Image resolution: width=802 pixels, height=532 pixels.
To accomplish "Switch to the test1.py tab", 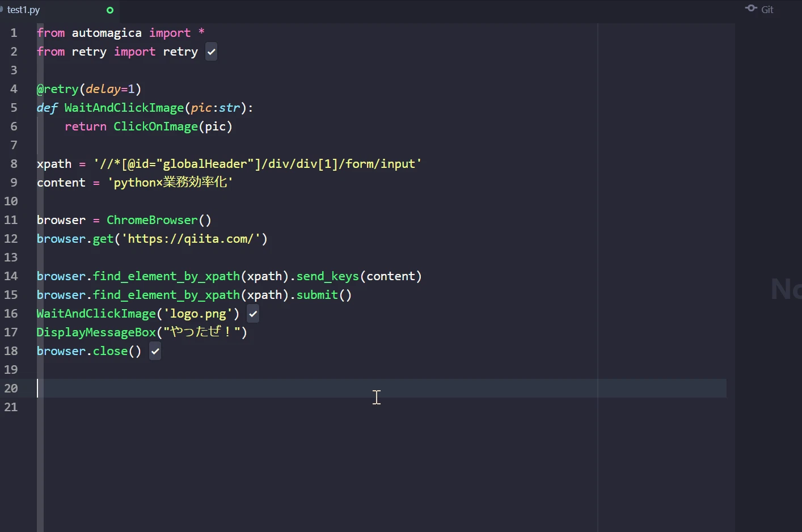I will (x=23, y=10).
